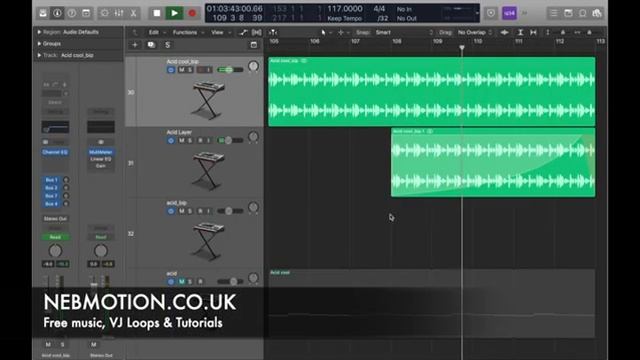Click the MultiMeter plug-in slot
The image size is (640, 360).
(x=100, y=152)
